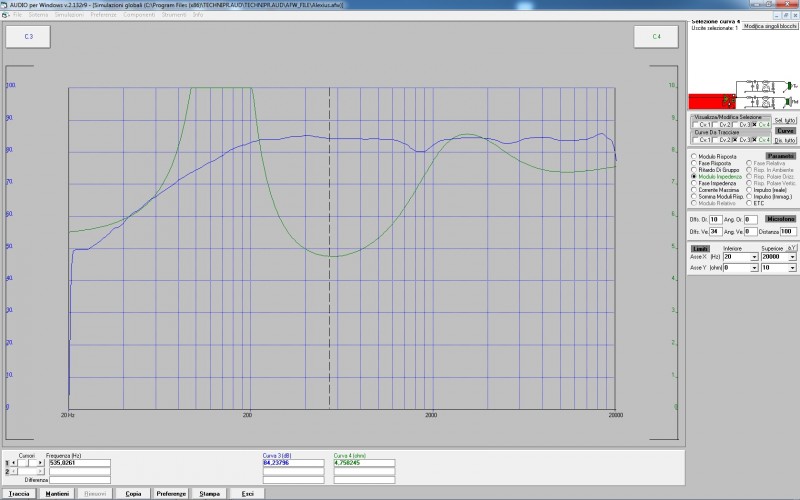Click the Curva 4 (ohm) value field
800x500 pixels.
point(364,463)
